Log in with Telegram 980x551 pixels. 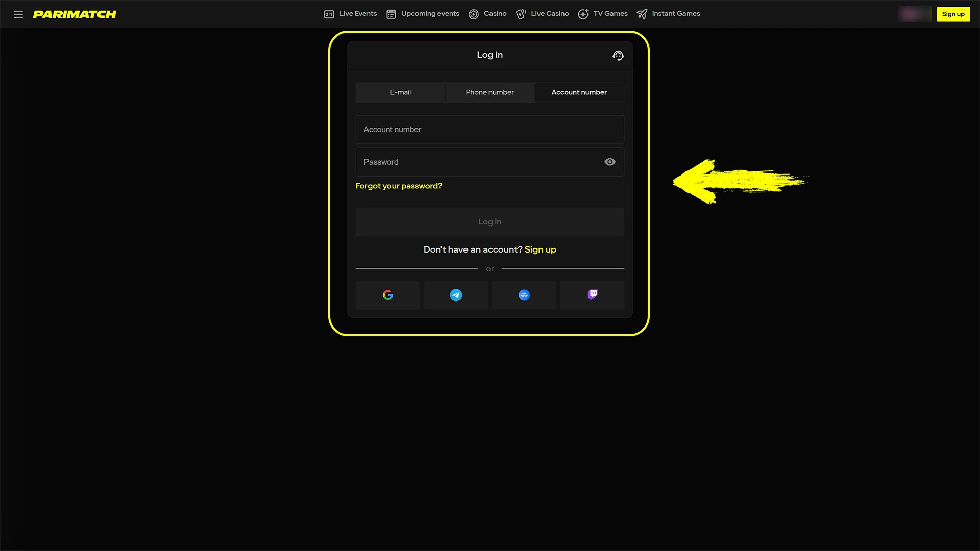tap(455, 295)
